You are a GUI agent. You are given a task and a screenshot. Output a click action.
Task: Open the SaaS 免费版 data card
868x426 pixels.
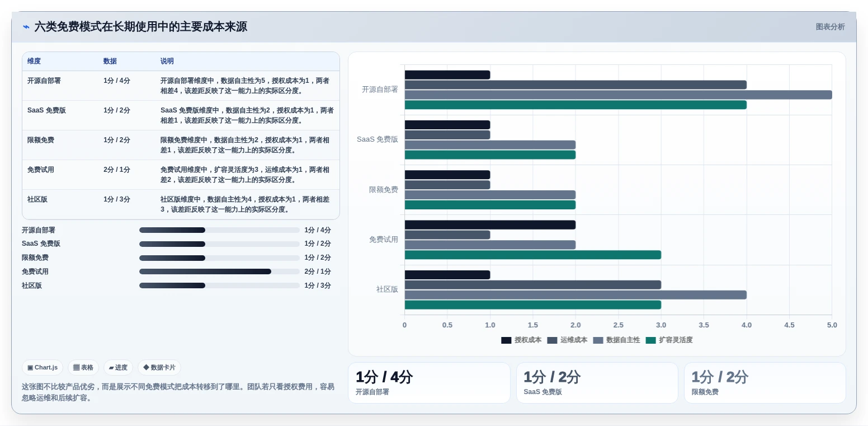tap(597, 383)
